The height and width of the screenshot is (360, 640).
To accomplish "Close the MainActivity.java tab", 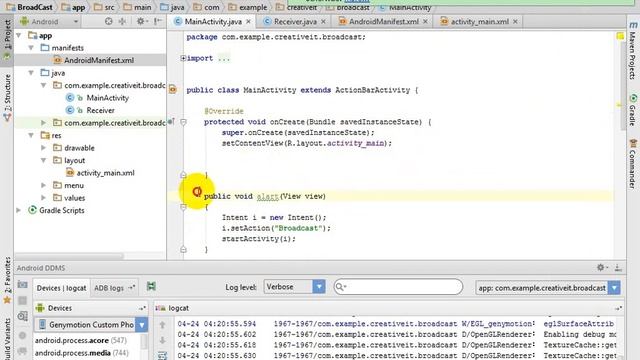I will [249, 22].
